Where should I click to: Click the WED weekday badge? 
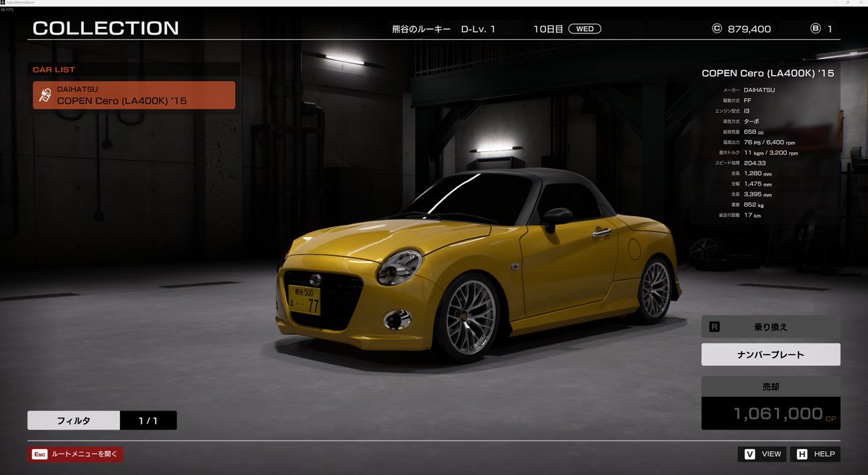coord(584,29)
